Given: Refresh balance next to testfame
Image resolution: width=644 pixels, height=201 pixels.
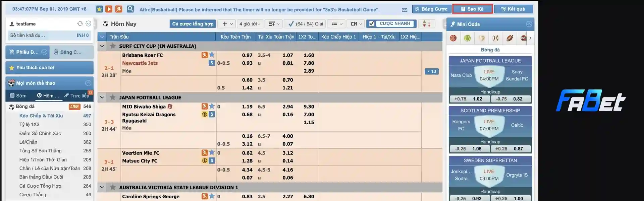Looking at the screenshot, I should [80, 23].
